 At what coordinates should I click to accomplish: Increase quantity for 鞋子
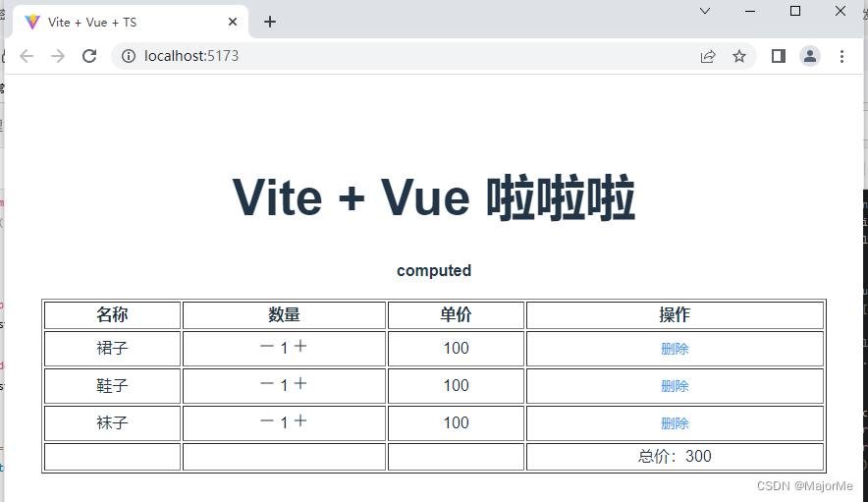pos(300,383)
